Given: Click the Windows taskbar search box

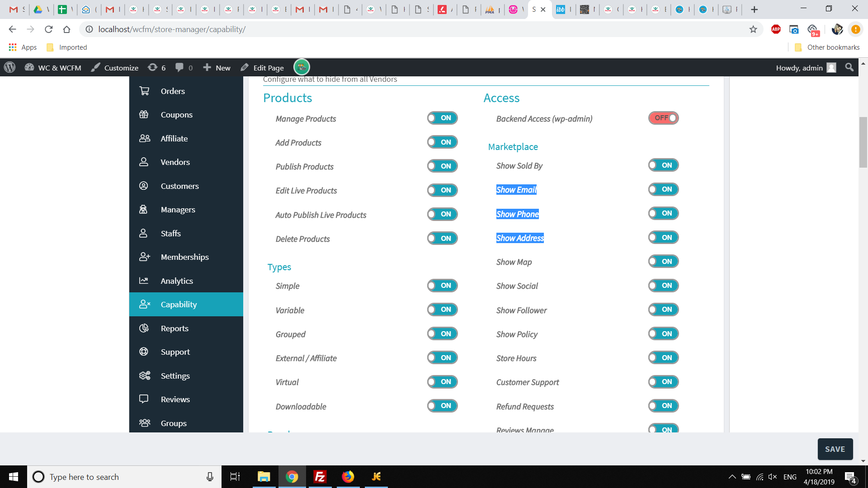Looking at the screenshot, I should (x=124, y=477).
